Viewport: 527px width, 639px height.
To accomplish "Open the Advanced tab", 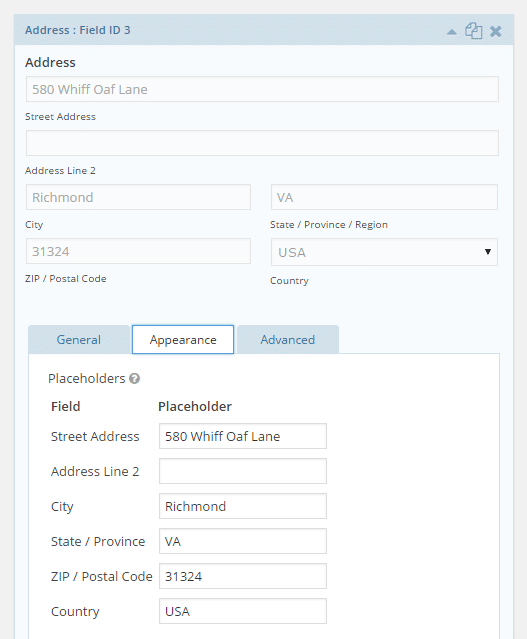I will pos(288,339).
